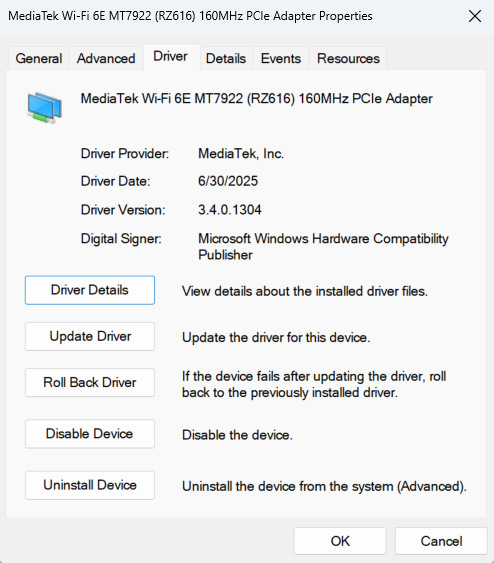Click the Disable Device button
The image size is (494, 563).
pos(90,434)
